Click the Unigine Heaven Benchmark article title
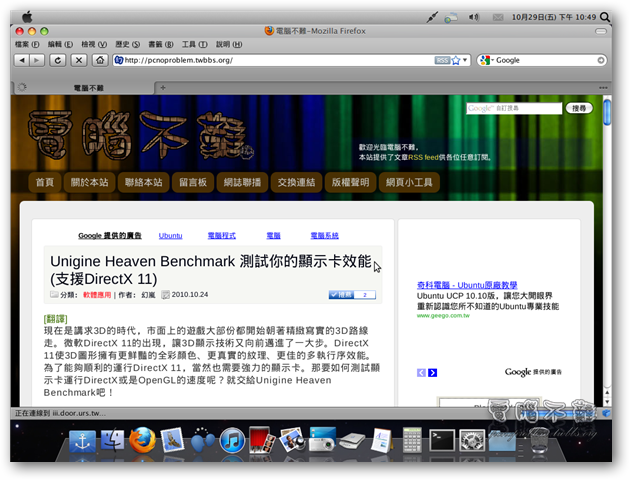Screen dimensions: 630x480 coord(210,268)
